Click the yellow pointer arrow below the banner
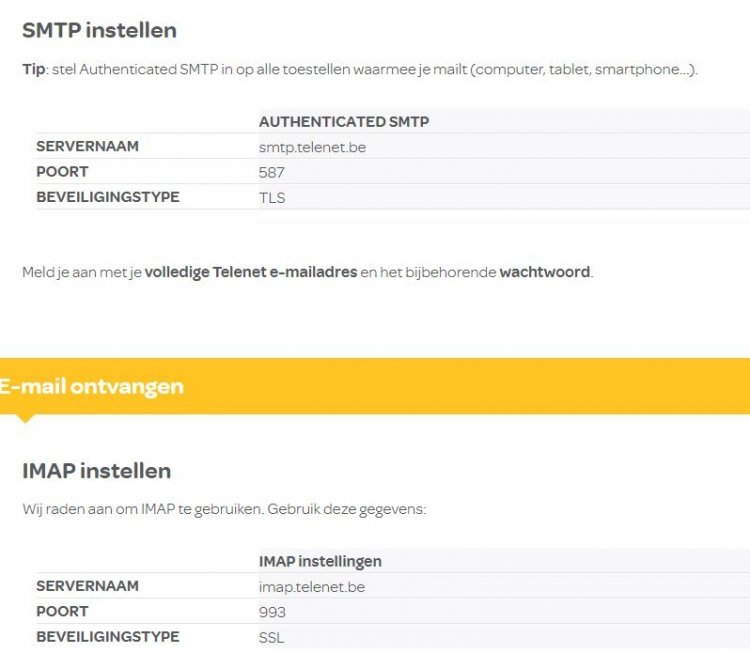The image size is (750, 653). point(25,418)
